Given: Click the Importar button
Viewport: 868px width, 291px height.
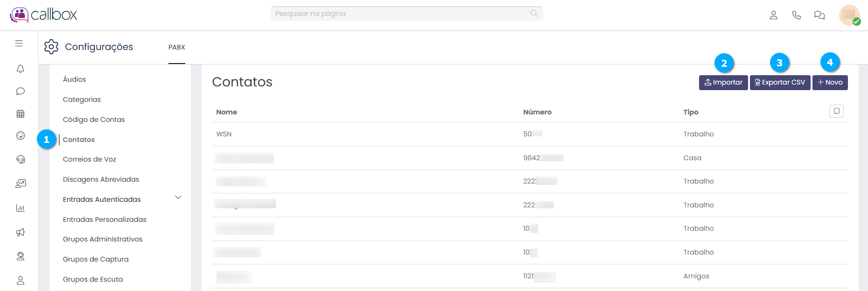Looking at the screenshot, I should (723, 83).
